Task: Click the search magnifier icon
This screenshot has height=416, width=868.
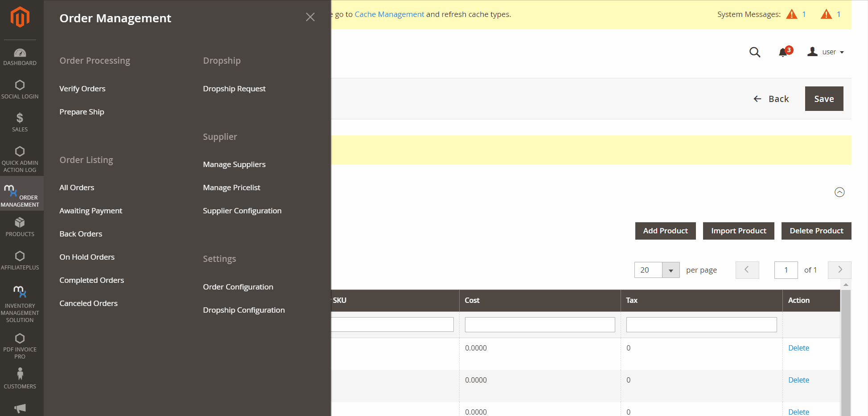Action: point(755,52)
